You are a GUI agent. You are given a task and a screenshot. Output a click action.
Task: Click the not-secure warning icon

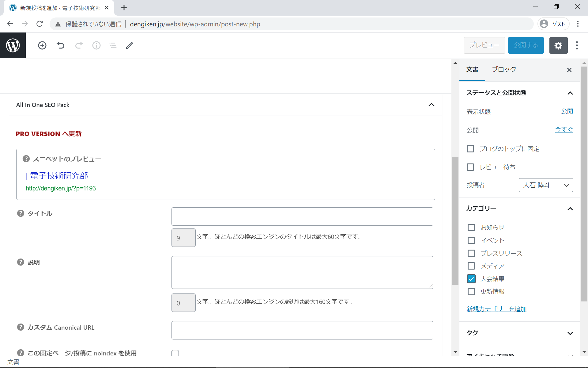click(x=58, y=24)
